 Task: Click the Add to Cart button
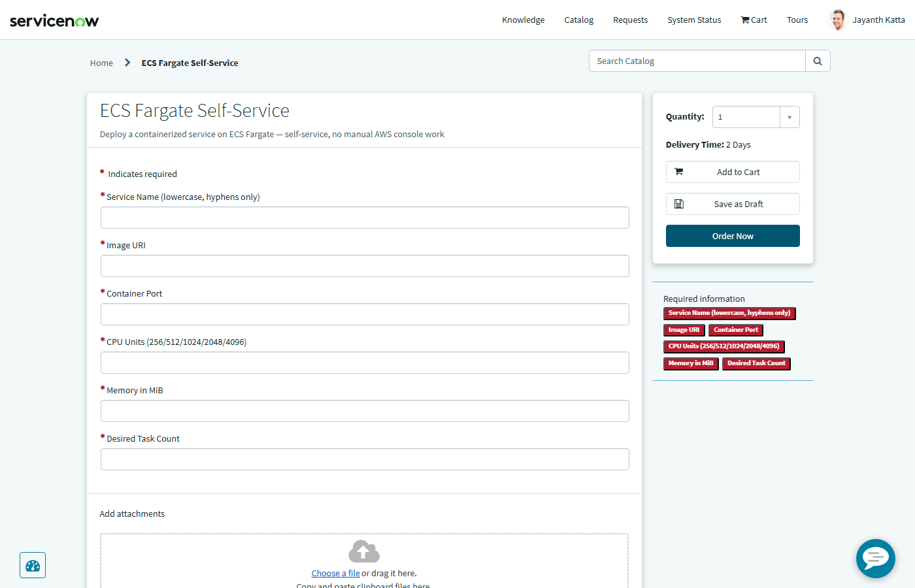[733, 172]
